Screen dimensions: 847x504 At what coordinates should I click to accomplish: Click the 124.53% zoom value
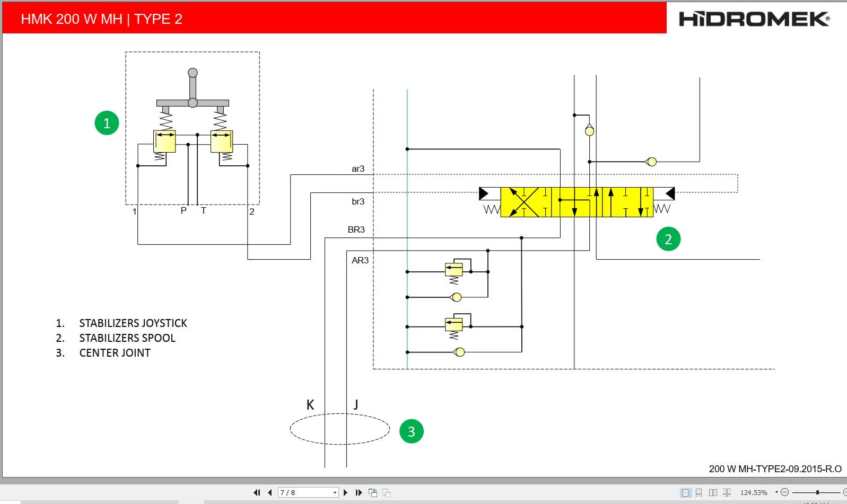click(x=754, y=492)
